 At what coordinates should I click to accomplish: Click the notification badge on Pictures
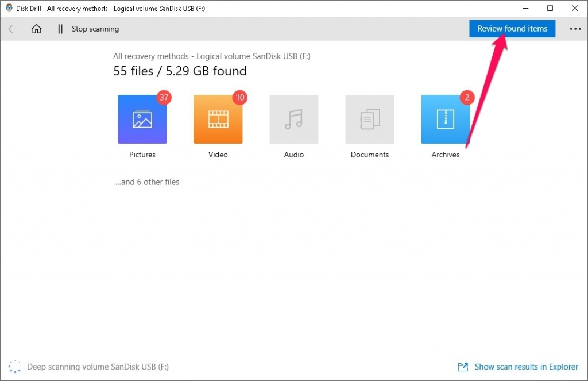point(164,98)
